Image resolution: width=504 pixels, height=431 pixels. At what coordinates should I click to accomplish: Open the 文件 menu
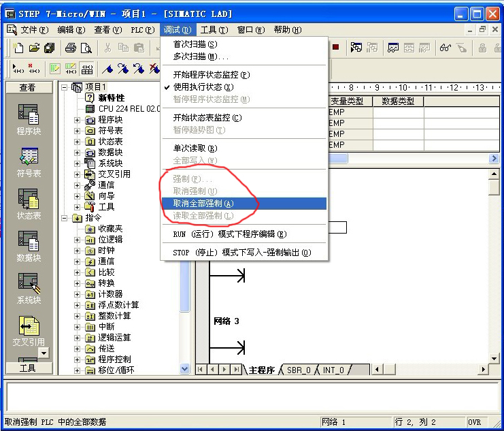pos(35,30)
